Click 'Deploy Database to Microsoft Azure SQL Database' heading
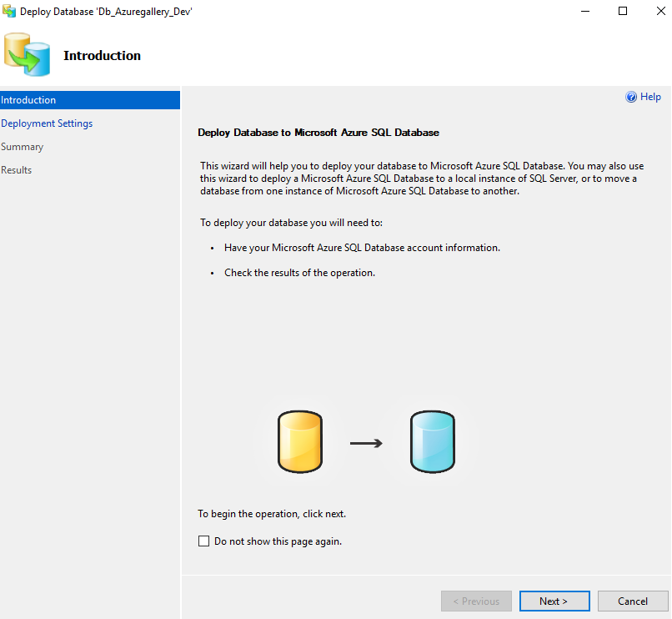This screenshot has height=619, width=672. [318, 133]
